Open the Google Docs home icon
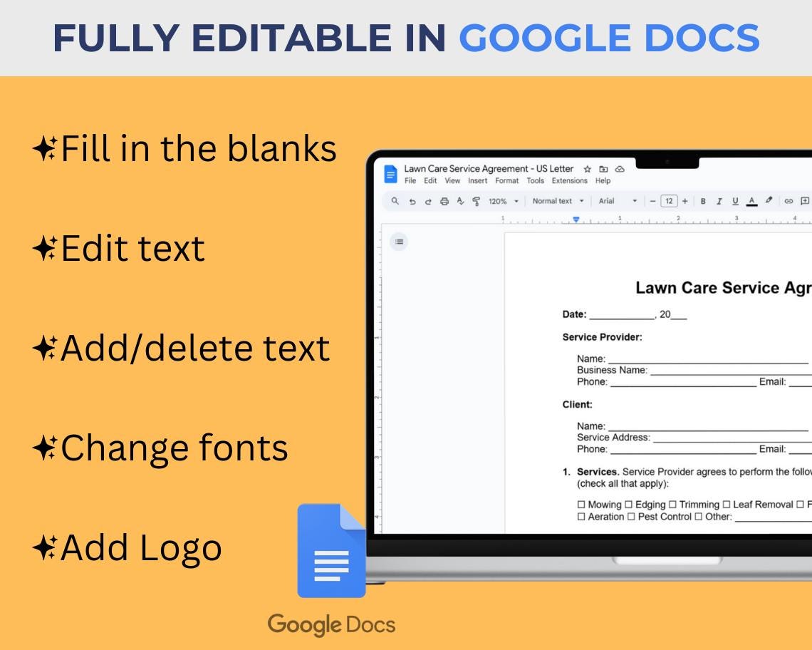Screen dimensions: 812x650 [390, 174]
